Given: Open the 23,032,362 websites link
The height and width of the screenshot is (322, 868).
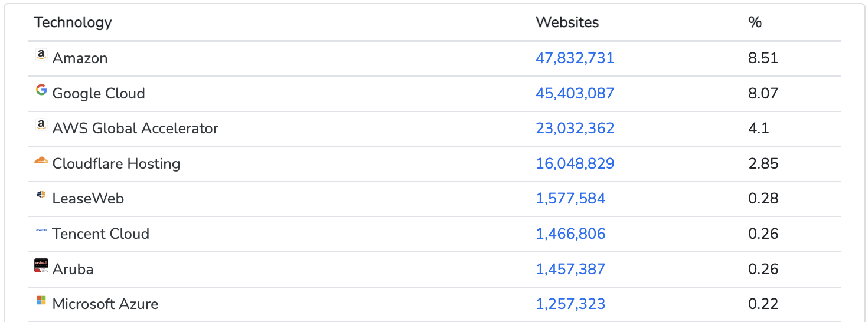Looking at the screenshot, I should pyautogui.click(x=575, y=128).
